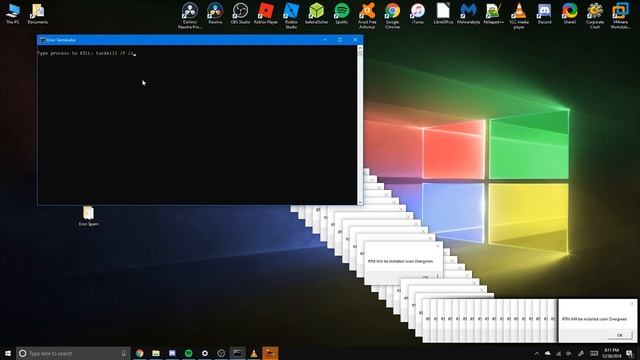Select the highlighted orange taskbar app
Viewport: 640px width, 360px height.
pos(270,353)
